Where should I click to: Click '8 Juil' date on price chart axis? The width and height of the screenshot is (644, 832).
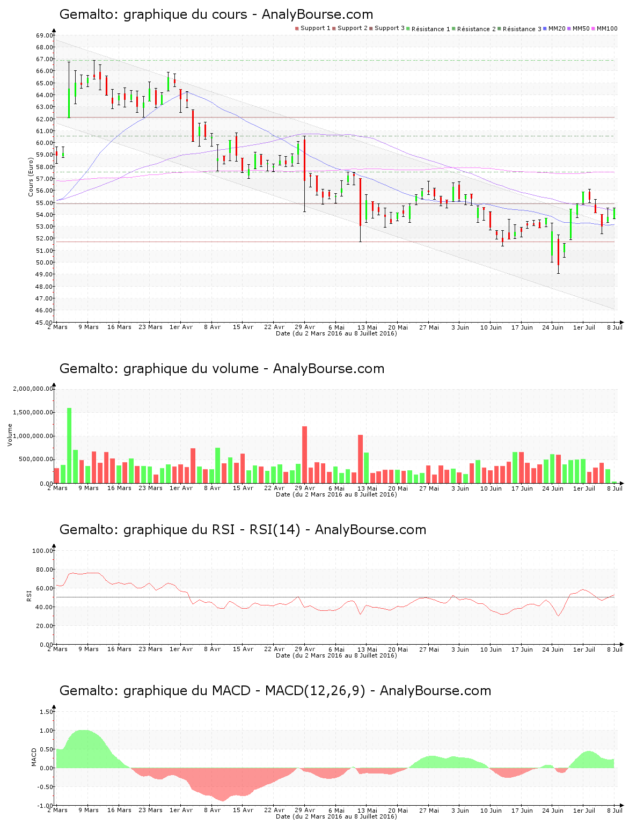[x=615, y=327]
